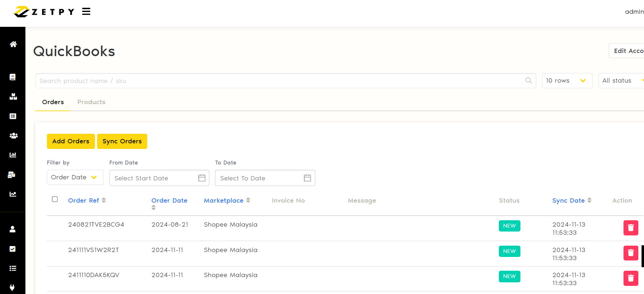Screen dimensions: 644x294
Task: Switch to the Products tab
Action: click(x=91, y=102)
